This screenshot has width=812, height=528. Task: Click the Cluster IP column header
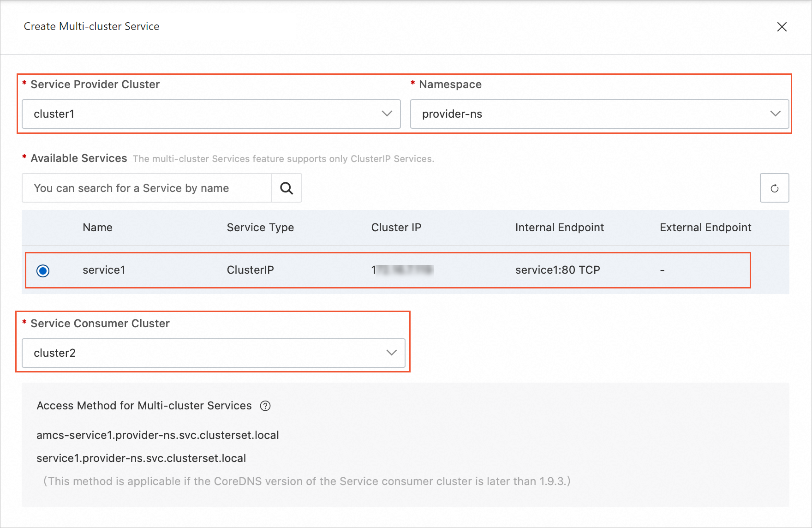coord(396,228)
